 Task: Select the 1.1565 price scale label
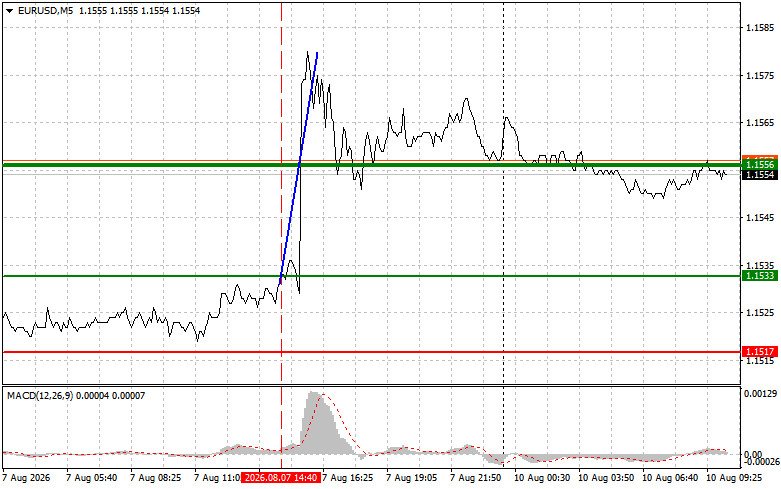760,123
